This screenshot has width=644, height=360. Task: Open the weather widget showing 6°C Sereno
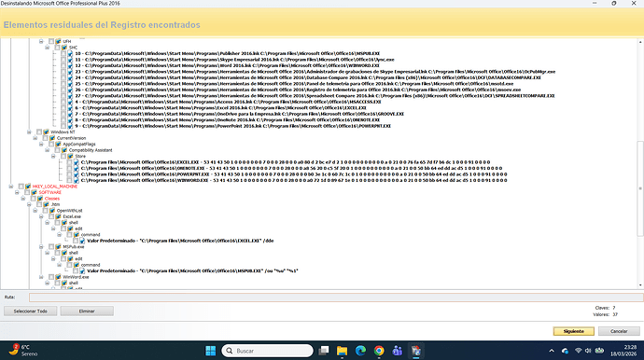(x=23, y=351)
